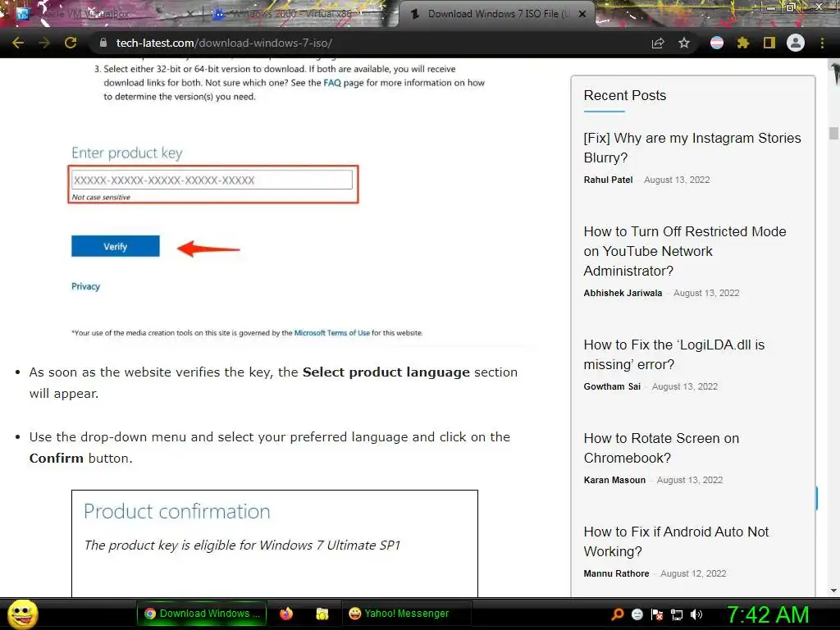Viewport: 840px width, 630px height.
Task: Click the Enter product key text field
Action: point(212,180)
